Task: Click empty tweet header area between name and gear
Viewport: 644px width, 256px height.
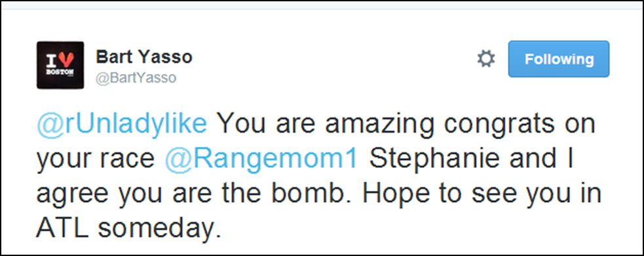Action: [333, 60]
